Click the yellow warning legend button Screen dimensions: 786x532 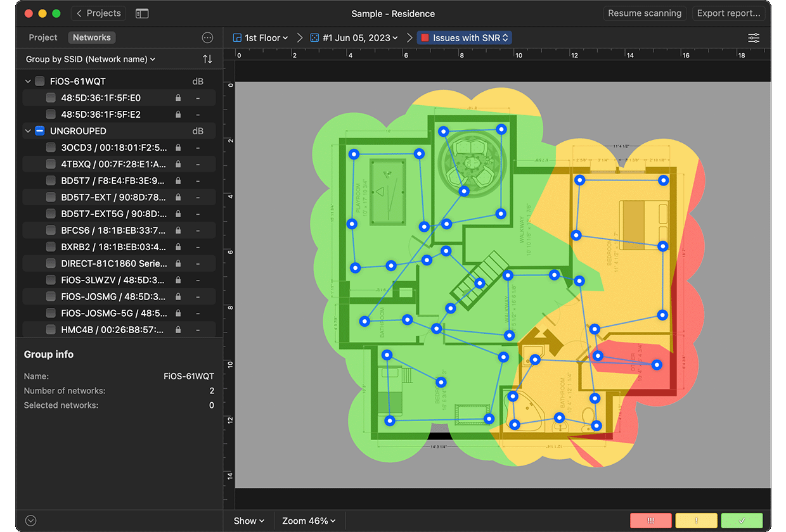pos(696,521)
